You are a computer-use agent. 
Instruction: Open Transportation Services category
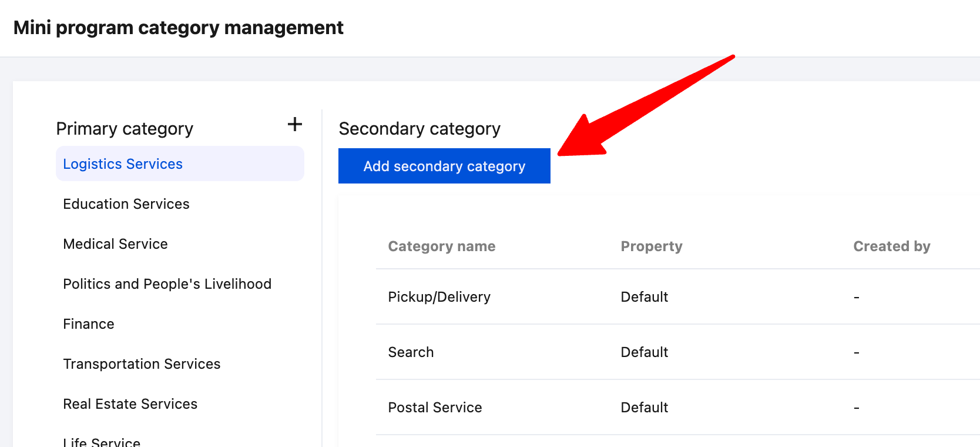(x=142, y=364)
